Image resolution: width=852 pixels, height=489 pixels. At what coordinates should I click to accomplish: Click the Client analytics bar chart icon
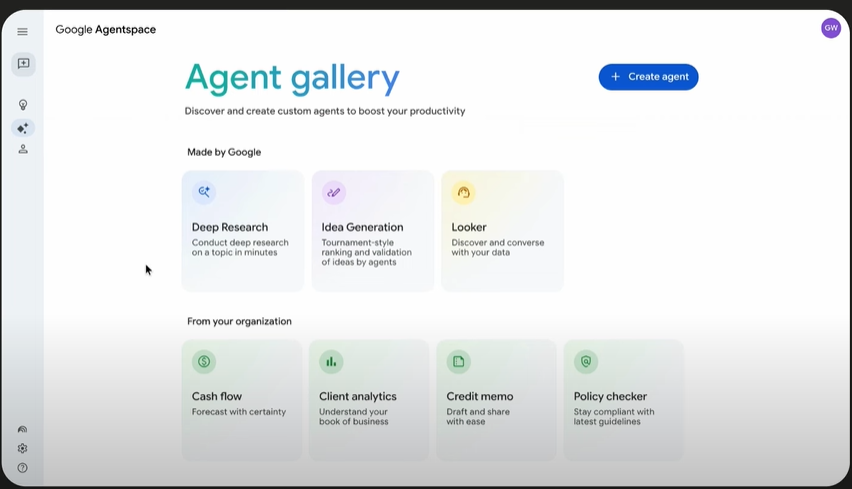point(331,361)
